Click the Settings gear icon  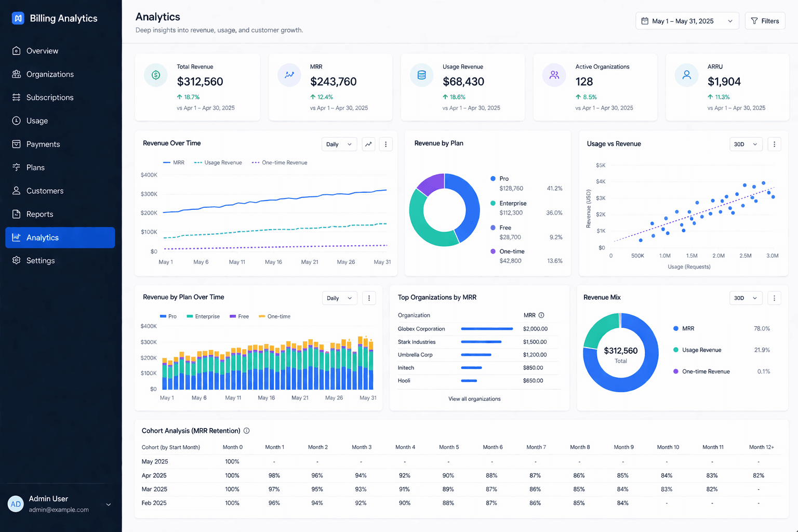coord(17,260)
